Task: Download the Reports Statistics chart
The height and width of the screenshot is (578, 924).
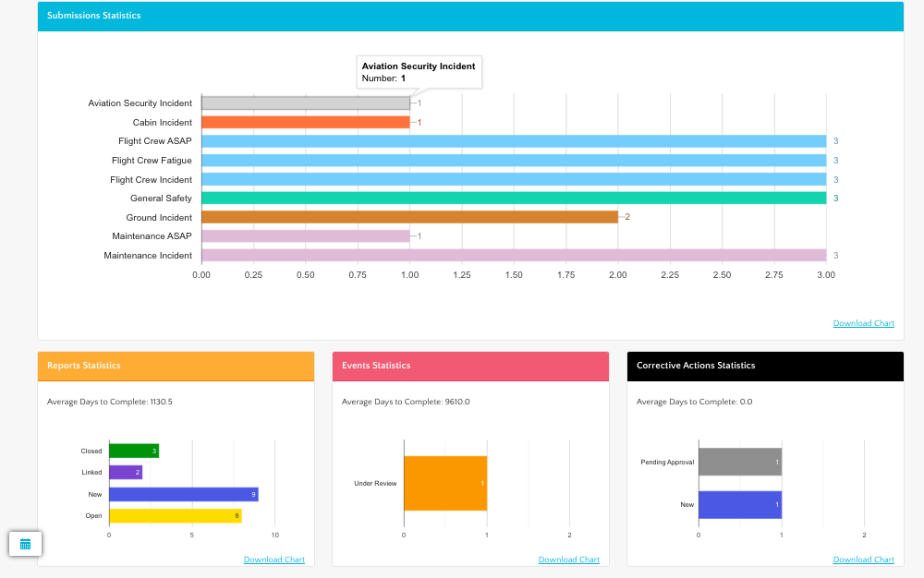Action: pos(274,560)
